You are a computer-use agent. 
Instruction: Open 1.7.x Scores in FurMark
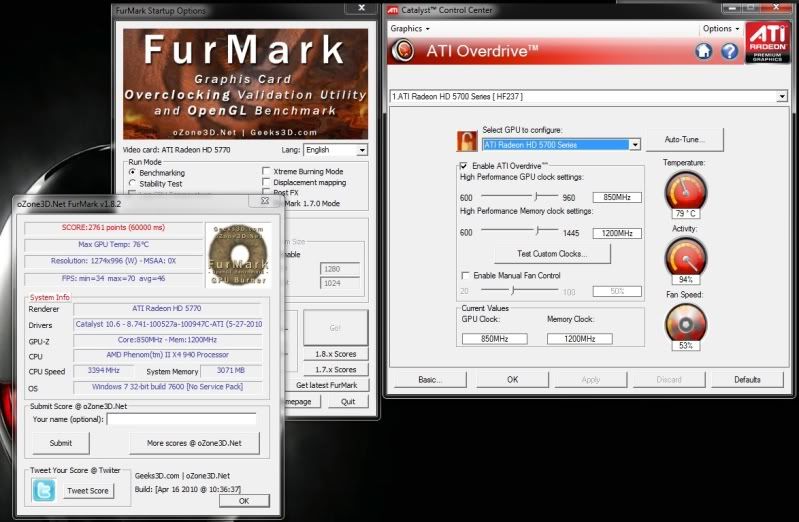pos(336,370)
